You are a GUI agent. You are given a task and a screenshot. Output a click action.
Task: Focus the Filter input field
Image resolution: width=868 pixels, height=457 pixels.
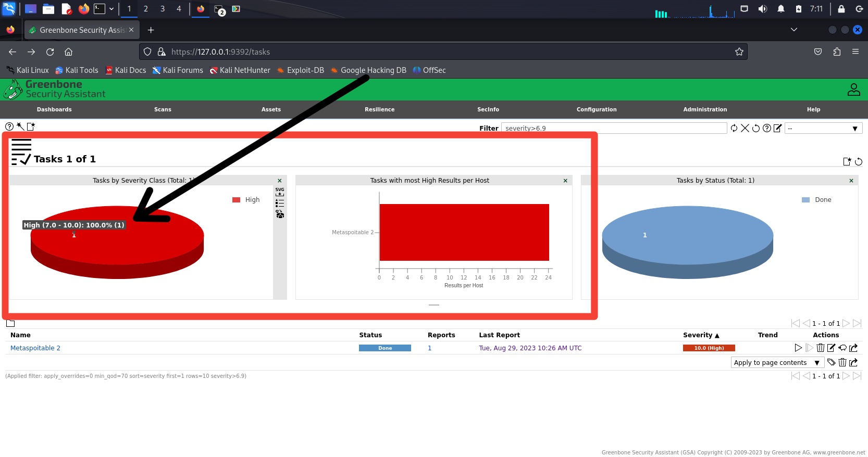point(614,128)
